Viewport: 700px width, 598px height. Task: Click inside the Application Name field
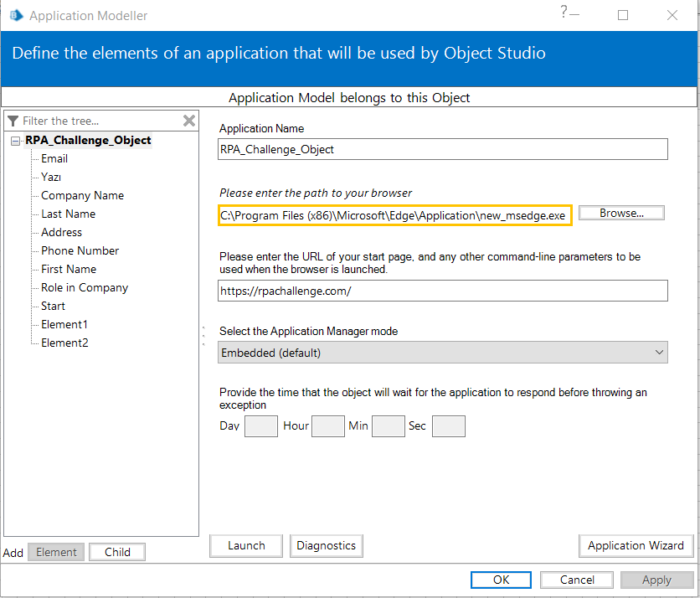(x=443, y=149)
